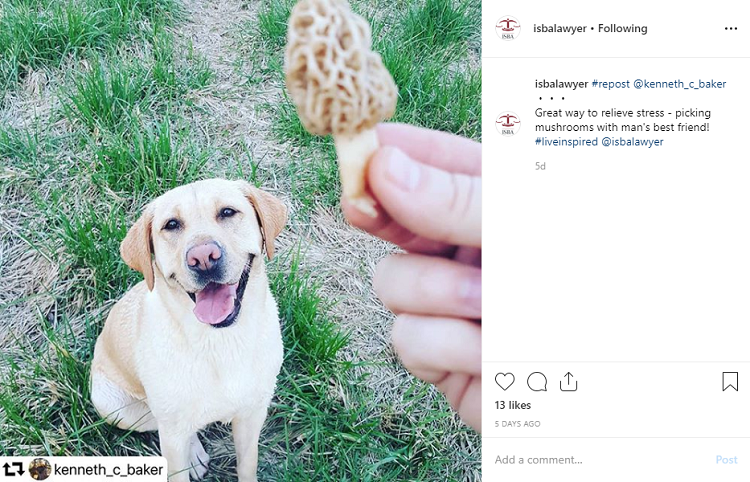Screen dimensions: 750x482
Task: Click the @isbalawyer mention in caption
Action: [x=633, y=142]
